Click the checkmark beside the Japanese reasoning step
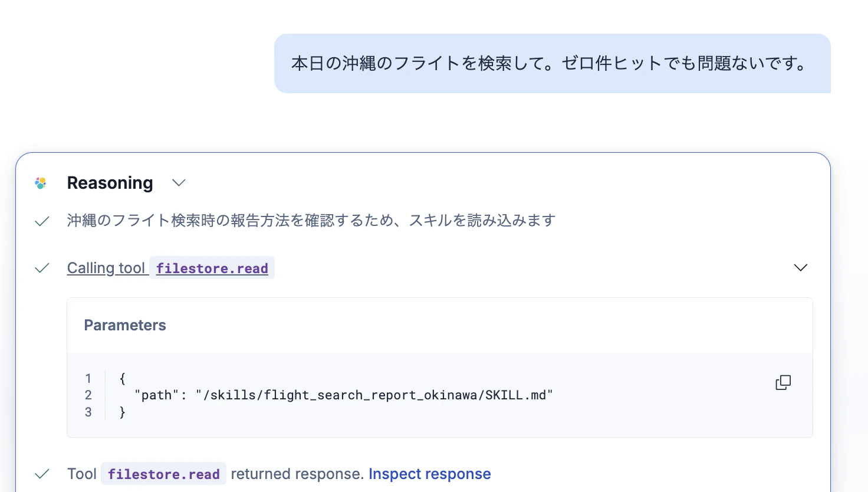The height and width of the screenshot is (492, 868). click(42, 221)
